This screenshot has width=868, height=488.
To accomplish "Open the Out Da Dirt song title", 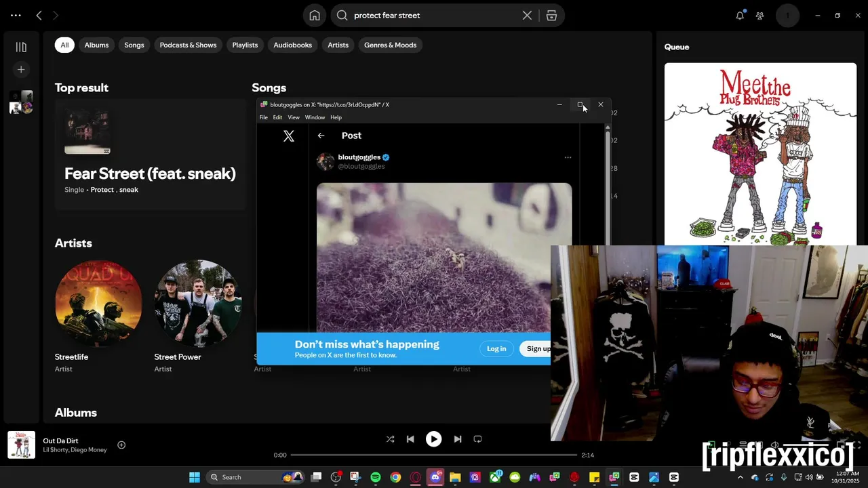I will [60, 441].
